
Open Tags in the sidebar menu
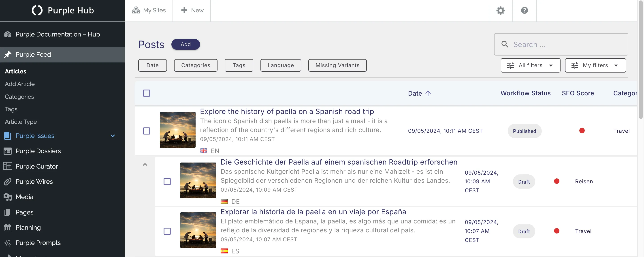11,109
